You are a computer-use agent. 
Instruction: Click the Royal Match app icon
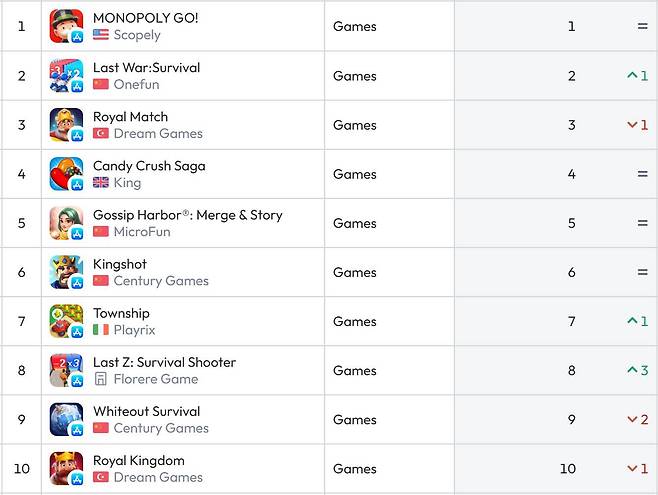[x=66, y=125]
